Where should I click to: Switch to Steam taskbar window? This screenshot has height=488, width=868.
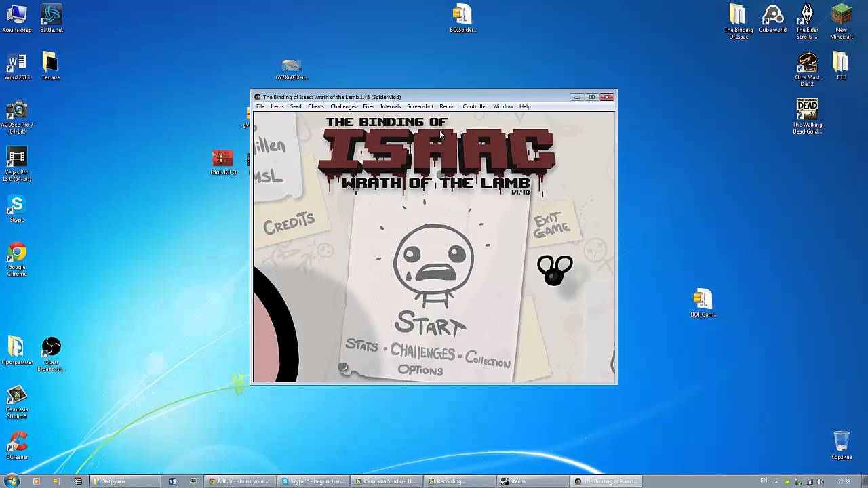[x=532, y=481]
